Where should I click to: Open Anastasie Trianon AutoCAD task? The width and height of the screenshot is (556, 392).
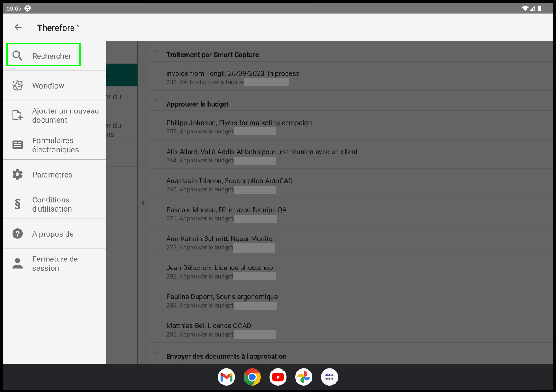coord(351,183)
